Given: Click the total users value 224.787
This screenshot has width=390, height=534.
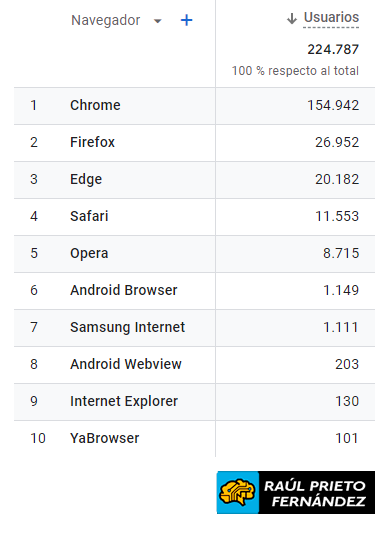Looking at the screenshot, I should (333, 50).
